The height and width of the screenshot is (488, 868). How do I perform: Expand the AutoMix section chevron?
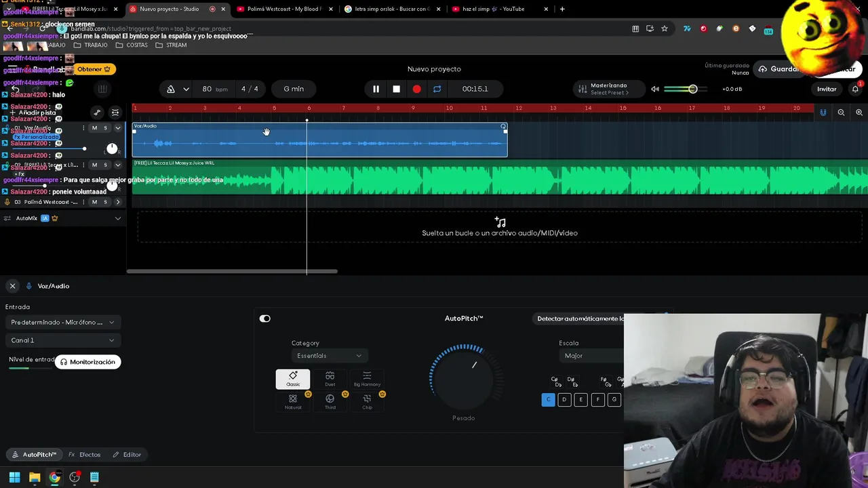coord(117,218)
